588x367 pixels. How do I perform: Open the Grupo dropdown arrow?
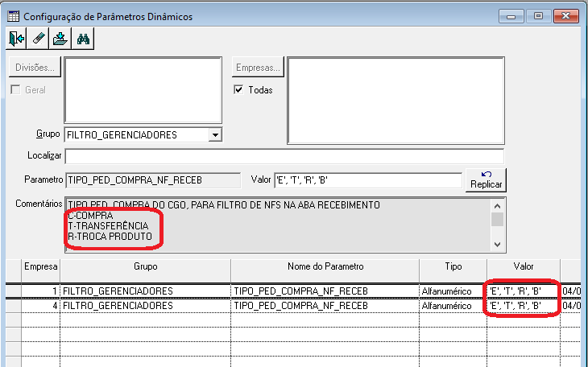pyautogui.click(x=215, y=135)
